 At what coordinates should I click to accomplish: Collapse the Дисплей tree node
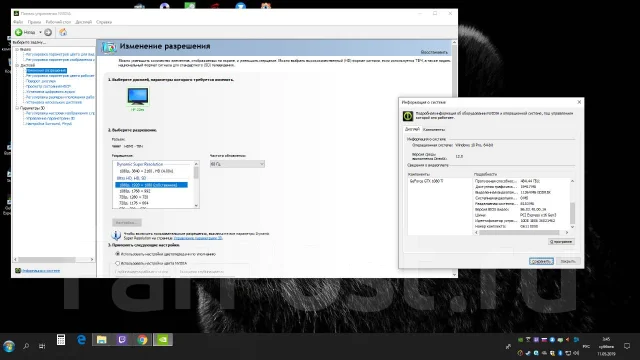tap(17, 65)
